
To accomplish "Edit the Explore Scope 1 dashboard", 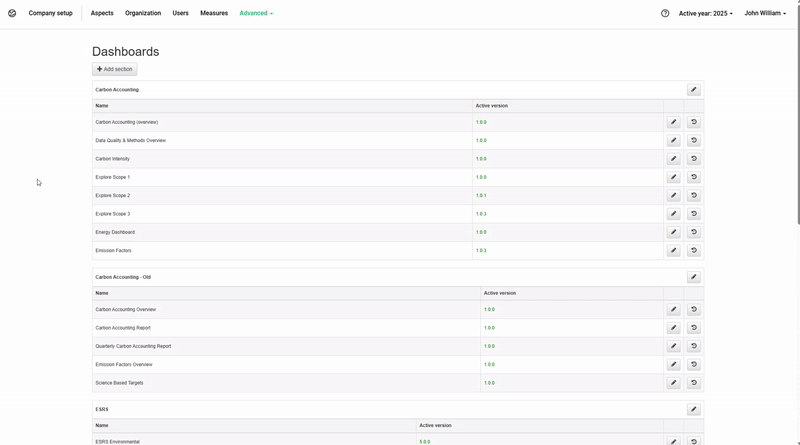I will (x=673, y=177).
